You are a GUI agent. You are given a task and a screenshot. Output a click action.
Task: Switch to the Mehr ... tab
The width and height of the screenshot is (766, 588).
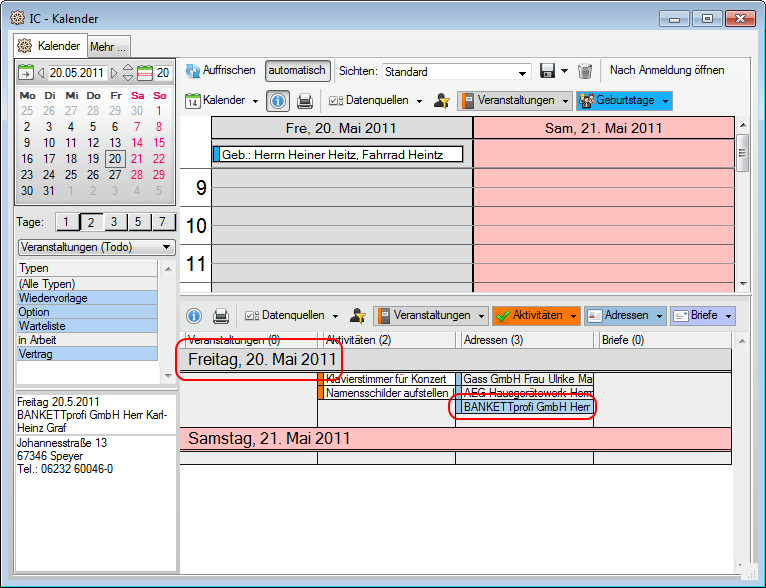(108, 46)
